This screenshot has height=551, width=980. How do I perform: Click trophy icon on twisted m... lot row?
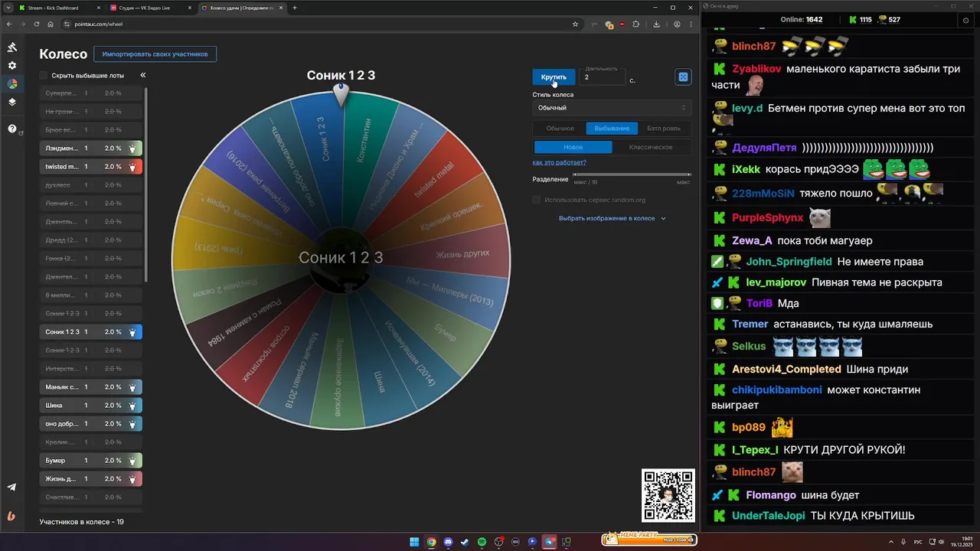click(132, 167)
